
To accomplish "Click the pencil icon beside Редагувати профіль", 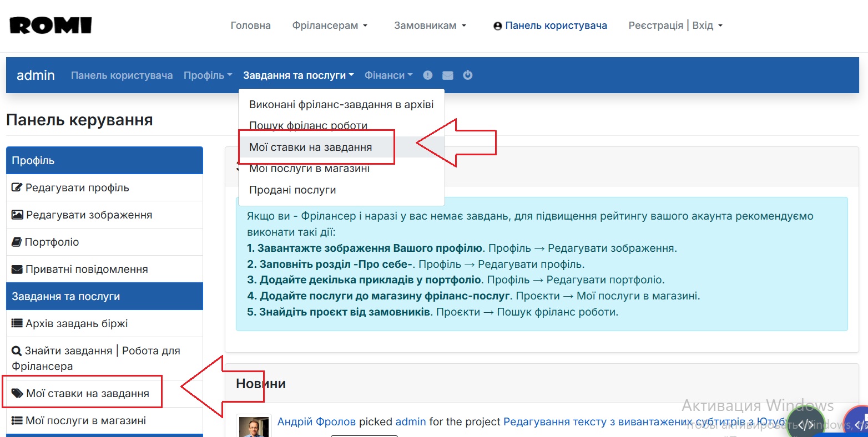I will 18,188.
